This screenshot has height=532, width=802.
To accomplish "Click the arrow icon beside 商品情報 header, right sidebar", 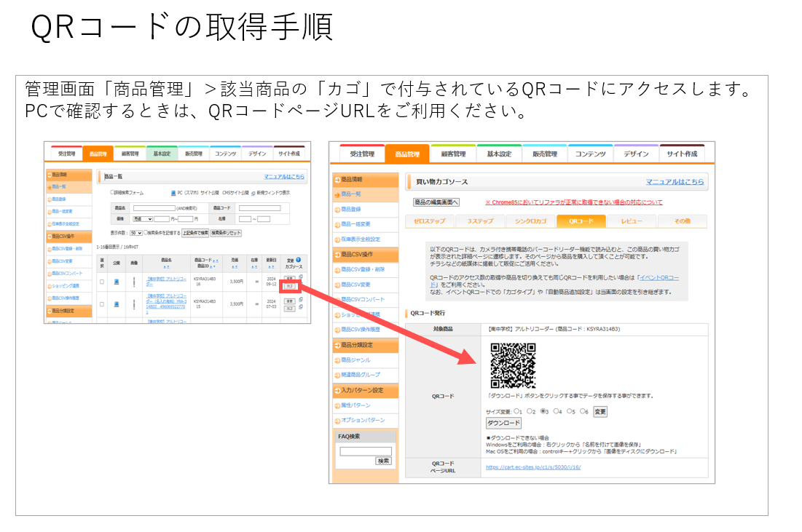I will click(x=337, y=180).
